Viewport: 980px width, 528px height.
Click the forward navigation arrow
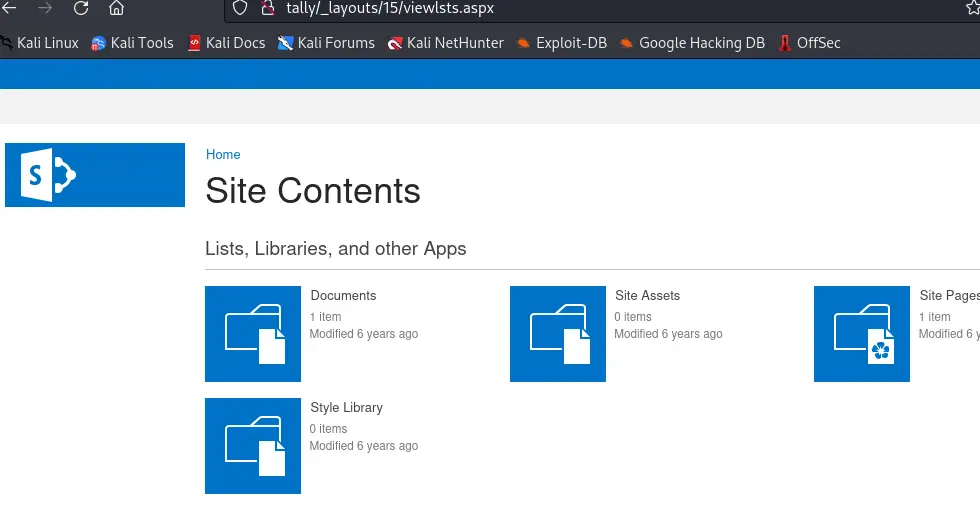(x=44, y=8)
